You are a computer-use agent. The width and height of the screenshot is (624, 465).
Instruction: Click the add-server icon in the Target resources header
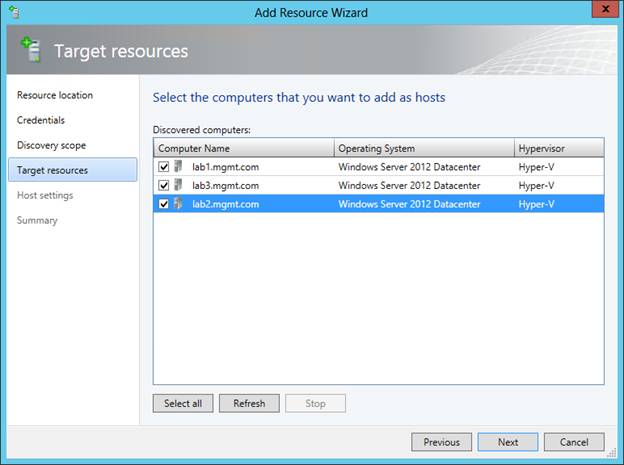click(31, 50)
